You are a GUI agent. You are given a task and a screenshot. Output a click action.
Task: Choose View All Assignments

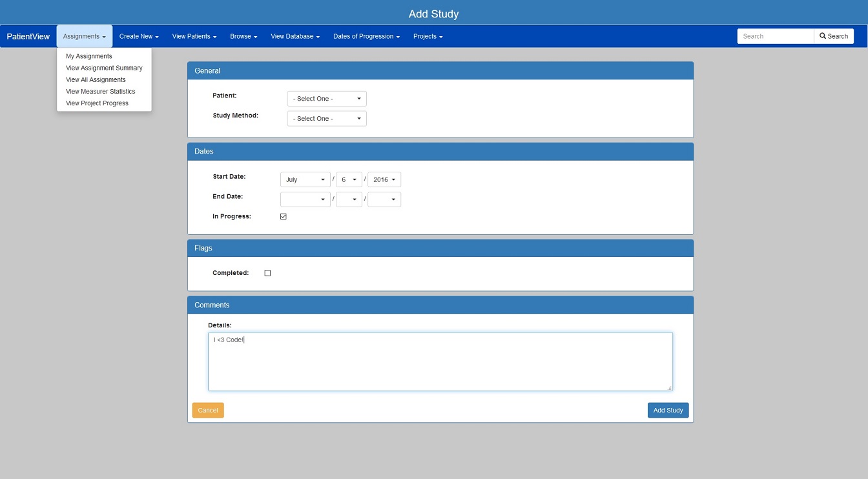tap(104, 79)
